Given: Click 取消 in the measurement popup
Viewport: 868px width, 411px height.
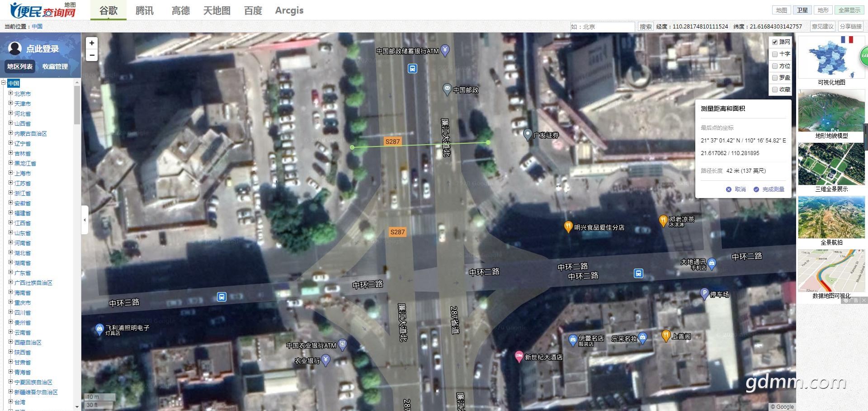Looking at the screenshot, I should (x=736, y=189).
